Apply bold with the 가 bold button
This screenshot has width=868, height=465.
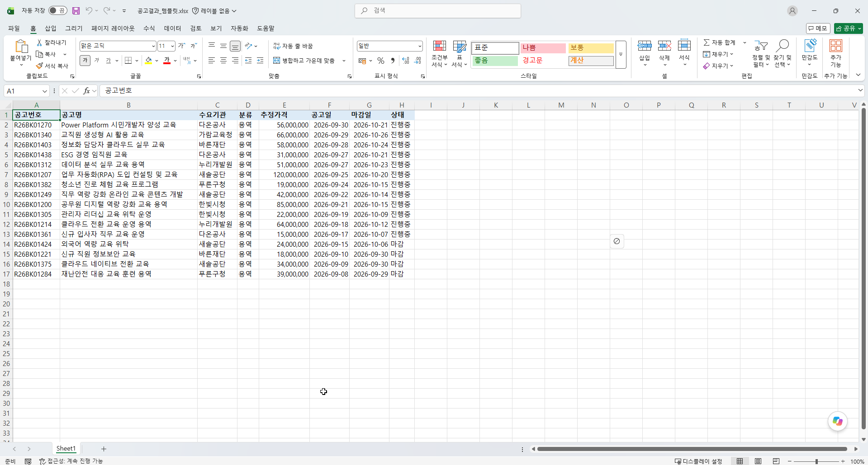[x=85, y=60]
